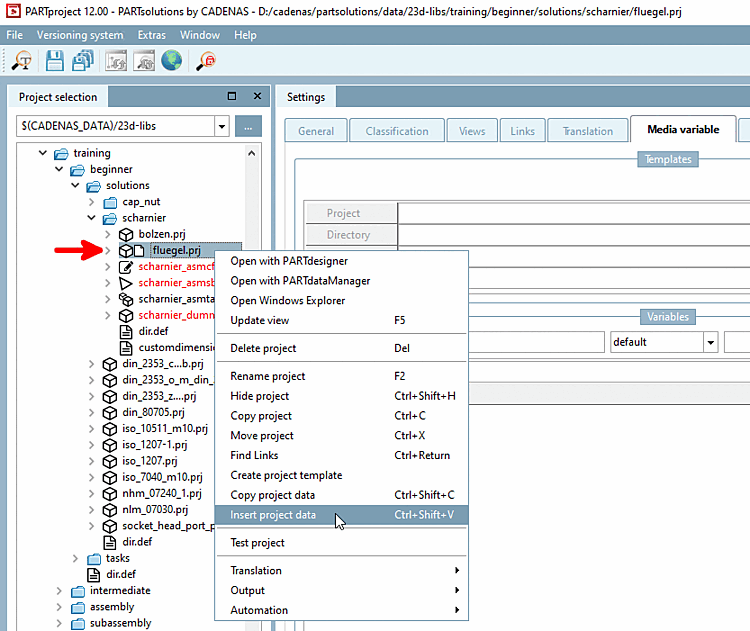Click the cube icon of nlm_07030.prj
750x631 pixels.
110,510
